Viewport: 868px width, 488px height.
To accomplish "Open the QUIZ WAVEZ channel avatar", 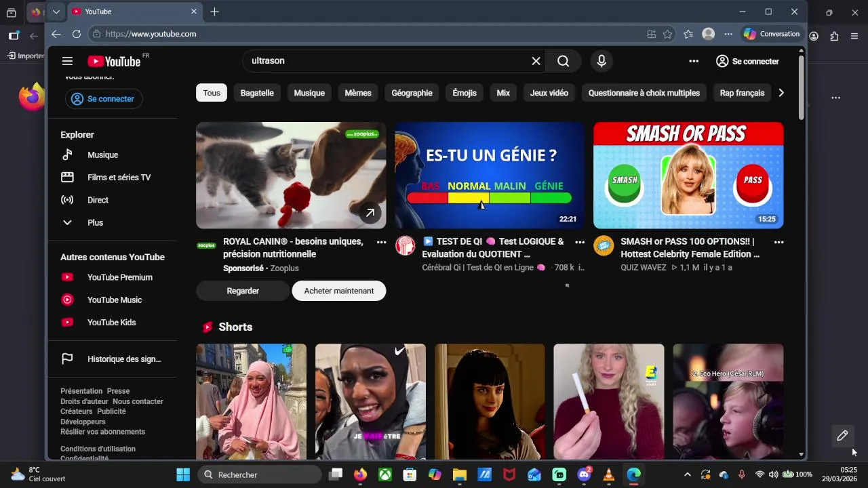I will [604, 245].
